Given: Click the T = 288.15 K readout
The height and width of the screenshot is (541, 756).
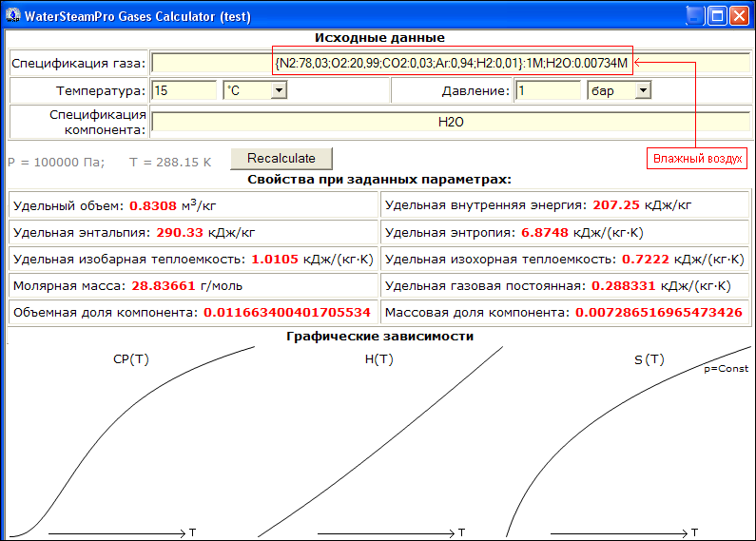Looking at the screenshot, I should (170, 162).
